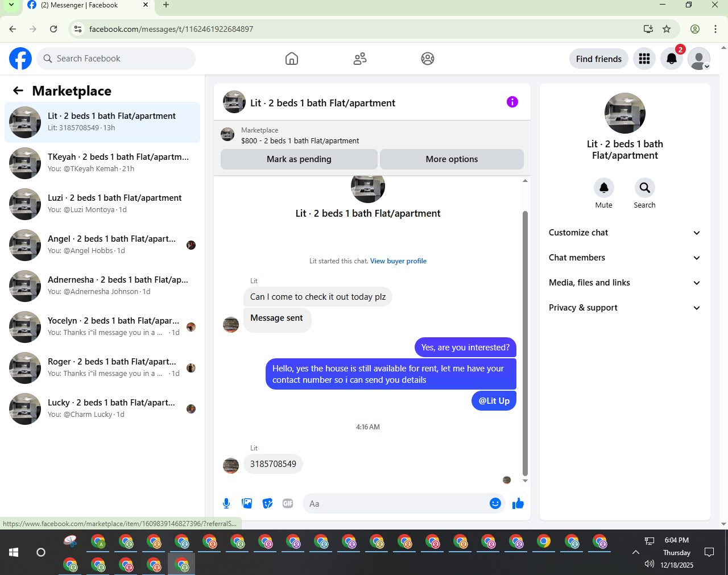Open Luzi conversation in list

point(102,204)
